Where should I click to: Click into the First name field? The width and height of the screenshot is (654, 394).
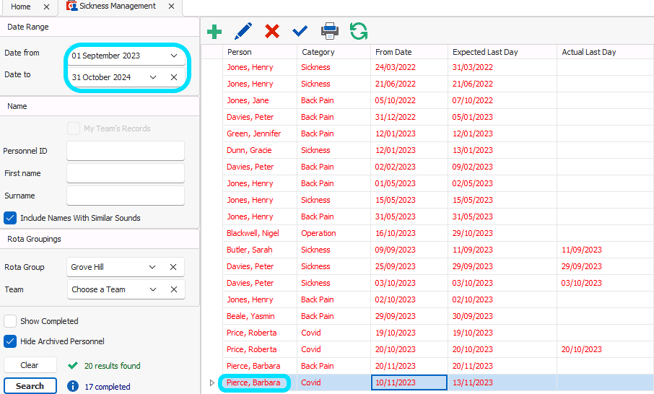pyautogui.click(x=126, y=173)
